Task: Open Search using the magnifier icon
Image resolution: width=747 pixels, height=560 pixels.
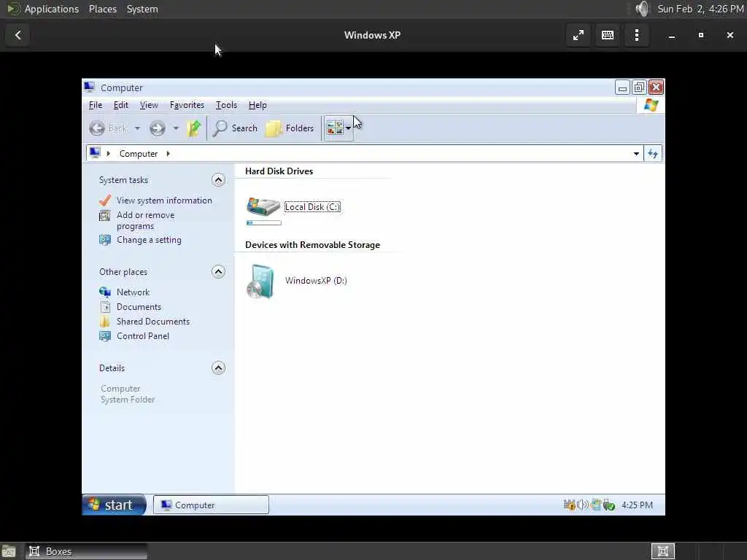Action: [220, 128]
